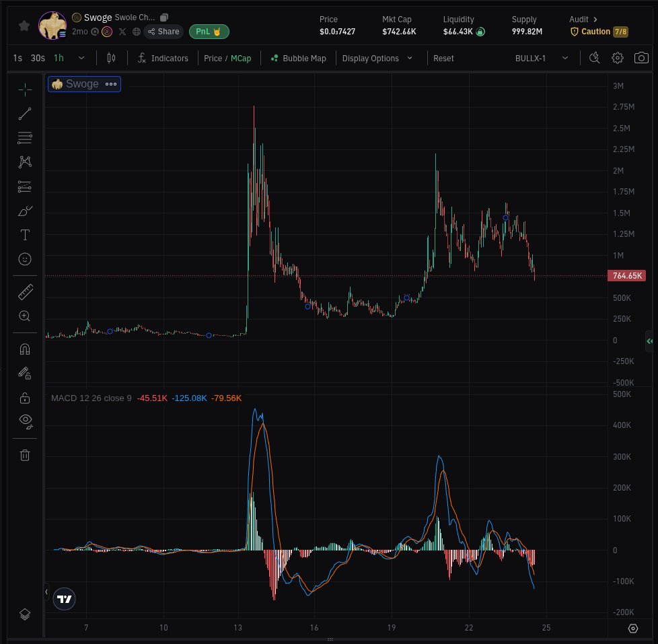Click the Caution 7/8 audit badge
The height and width of the screenshot is (644, 658).
coord(599,32)
